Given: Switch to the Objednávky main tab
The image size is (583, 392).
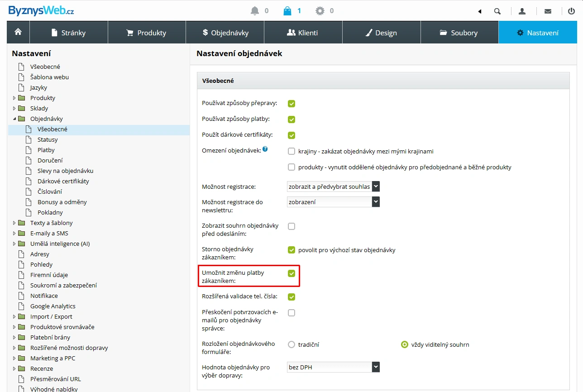Looking at the screenshot, I should 225,33.
